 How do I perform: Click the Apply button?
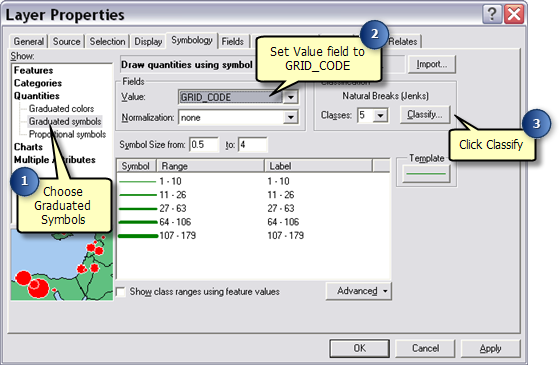[x=491, y=348]
